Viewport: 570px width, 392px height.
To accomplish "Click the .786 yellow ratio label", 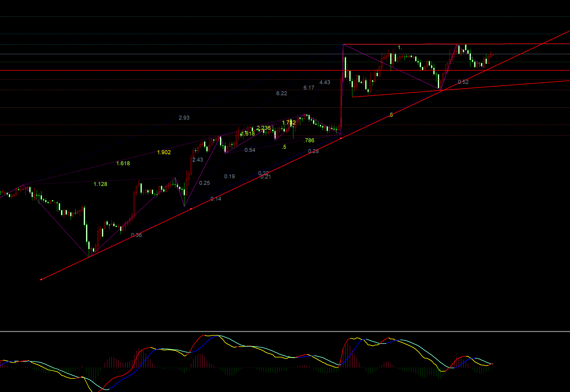I will (x=309, y=140).
